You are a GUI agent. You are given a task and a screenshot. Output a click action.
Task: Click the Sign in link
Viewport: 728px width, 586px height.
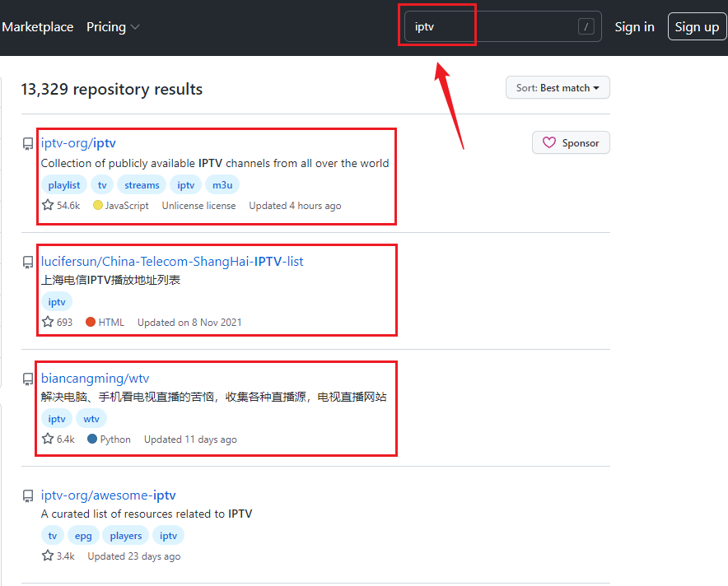635,26
